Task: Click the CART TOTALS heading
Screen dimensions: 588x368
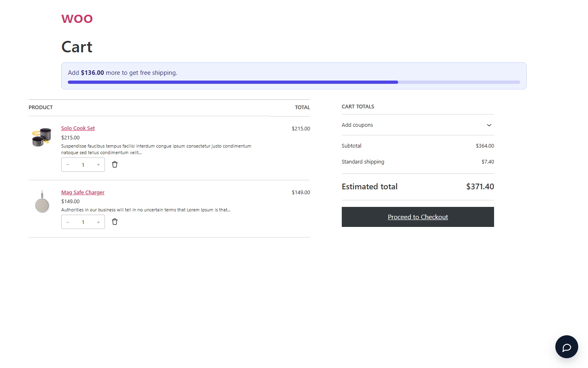Action: 358,107
